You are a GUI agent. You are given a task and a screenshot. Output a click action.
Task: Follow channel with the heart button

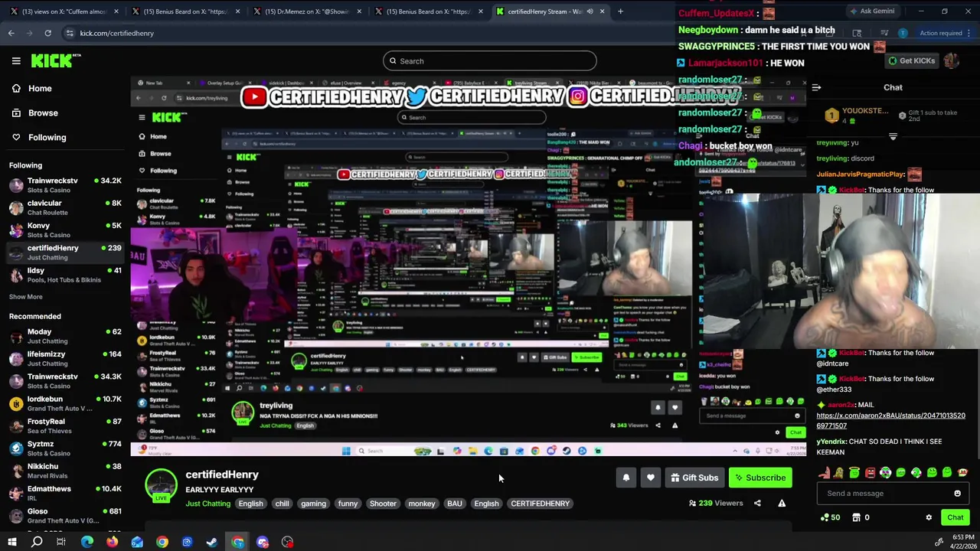click(x=651, y=478)
